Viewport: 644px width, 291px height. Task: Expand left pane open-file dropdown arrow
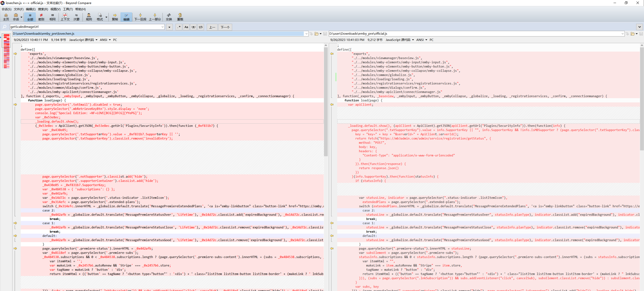click(x=321, y=34)
